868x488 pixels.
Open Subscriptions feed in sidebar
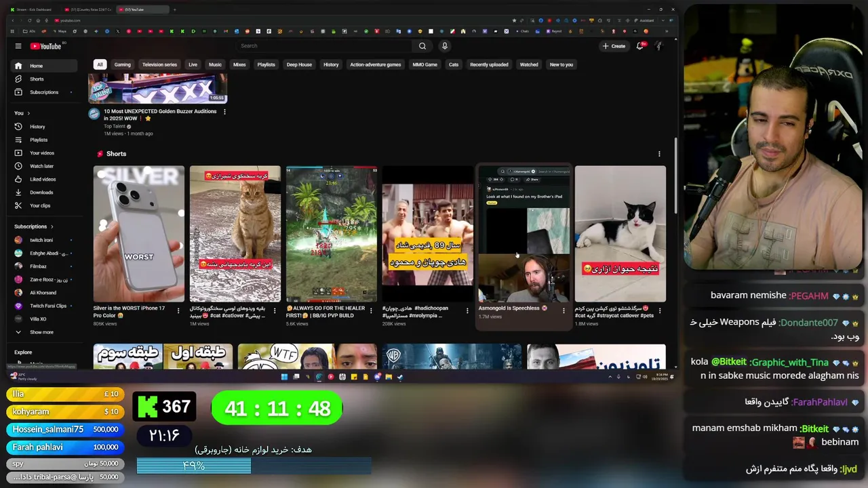pyautogui.click(x=44, y=92)
